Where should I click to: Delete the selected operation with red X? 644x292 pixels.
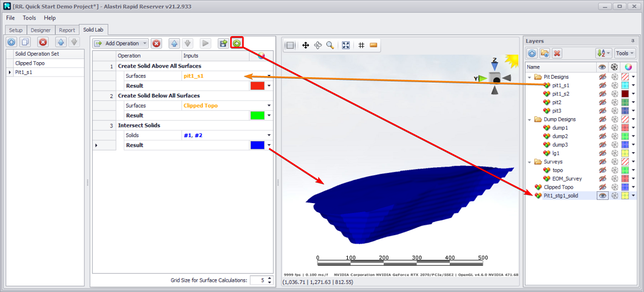(x=156, y=43)
